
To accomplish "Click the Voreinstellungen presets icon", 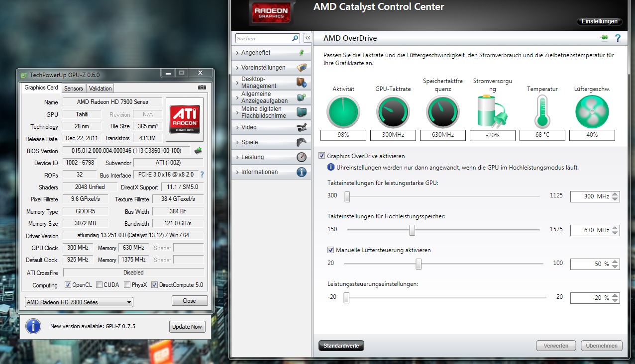I will pos(302,68).
